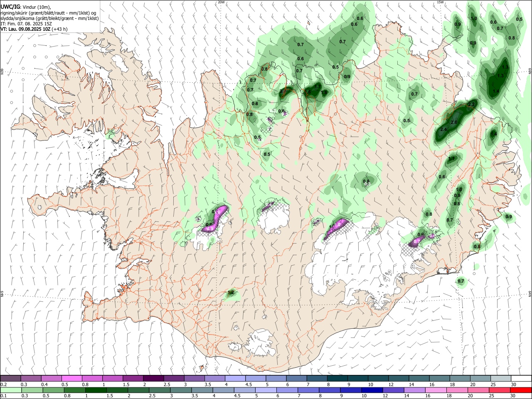Screen dimensions: 532x399
Task: Select the darkest purple 2 swatch in upper legend
Action: (153, 379)
